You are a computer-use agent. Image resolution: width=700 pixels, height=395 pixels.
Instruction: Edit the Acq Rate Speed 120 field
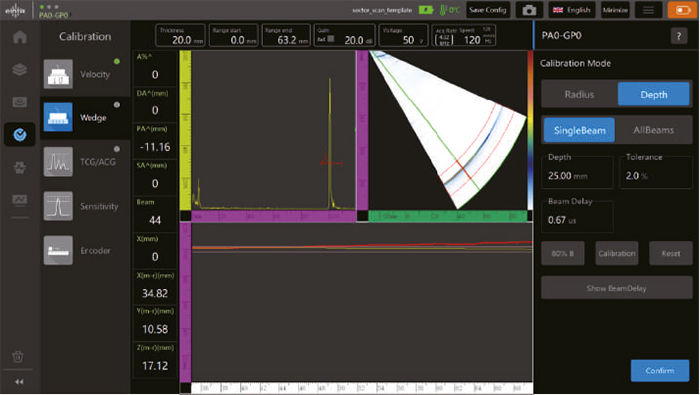(x=464, y=35)
